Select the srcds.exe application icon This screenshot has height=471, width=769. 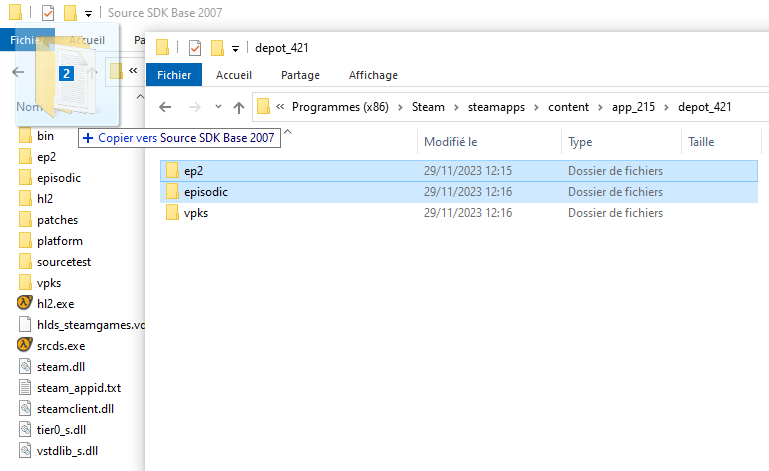26,345
